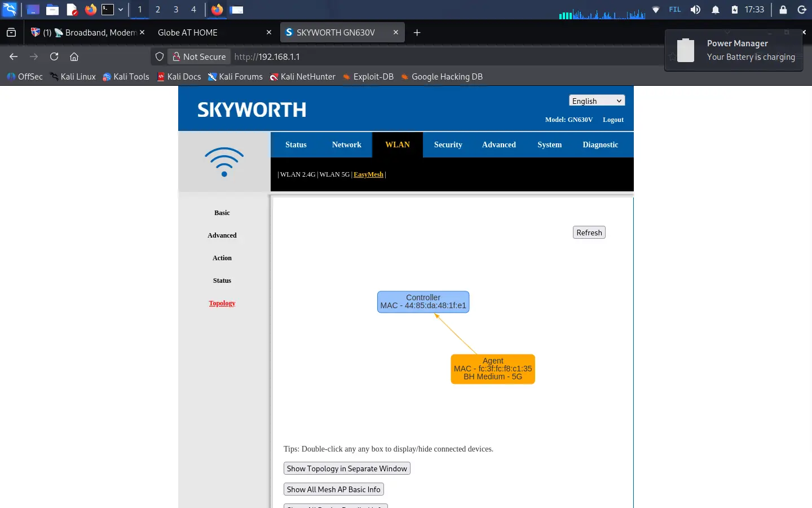The height and width of the screenshot is (508, 812).
Task: Open Firefox list-all-tabs view button
Action: 11,33
